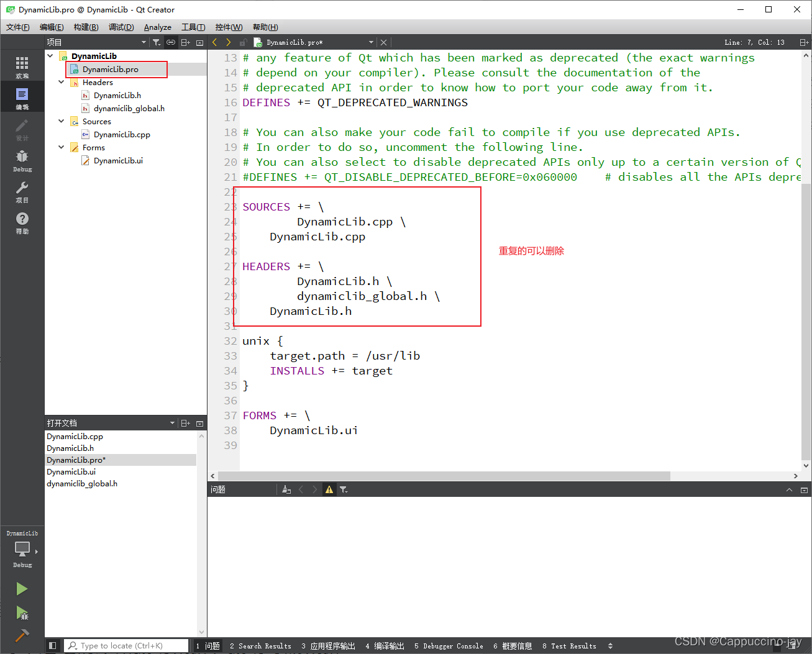This screenshot has height=654, width=812.
Task: Go forward in editor history
Action: pyautogui.click(x=229, y=42)
